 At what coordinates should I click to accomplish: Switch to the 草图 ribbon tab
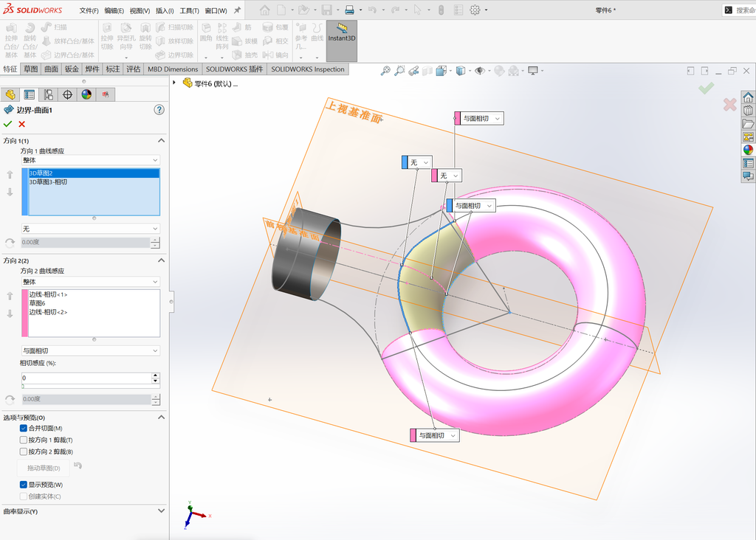31,69
